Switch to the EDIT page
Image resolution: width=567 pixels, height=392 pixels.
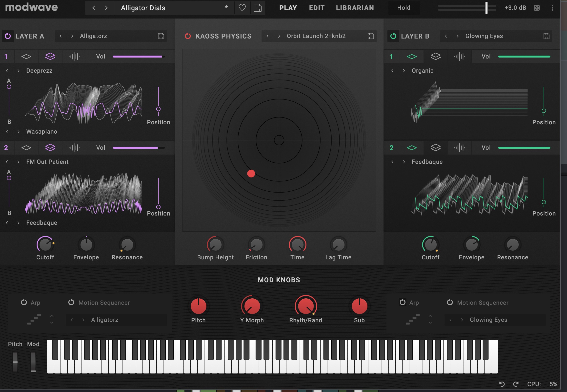316,8
